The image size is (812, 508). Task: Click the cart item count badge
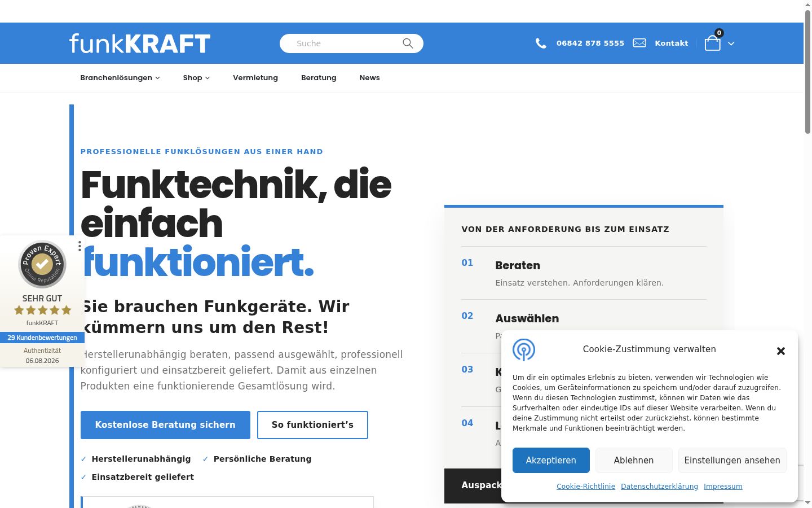pyautogui.click(x=719, y=33)
